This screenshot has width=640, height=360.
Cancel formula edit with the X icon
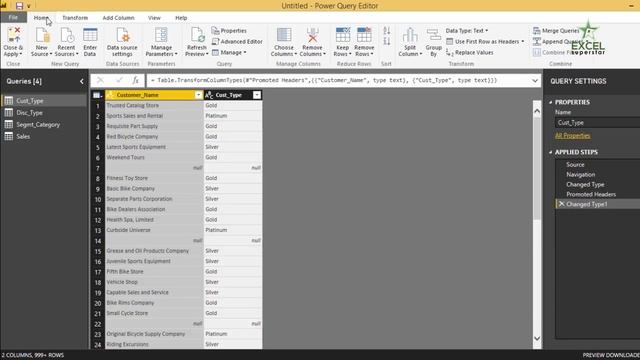point(100,80)
